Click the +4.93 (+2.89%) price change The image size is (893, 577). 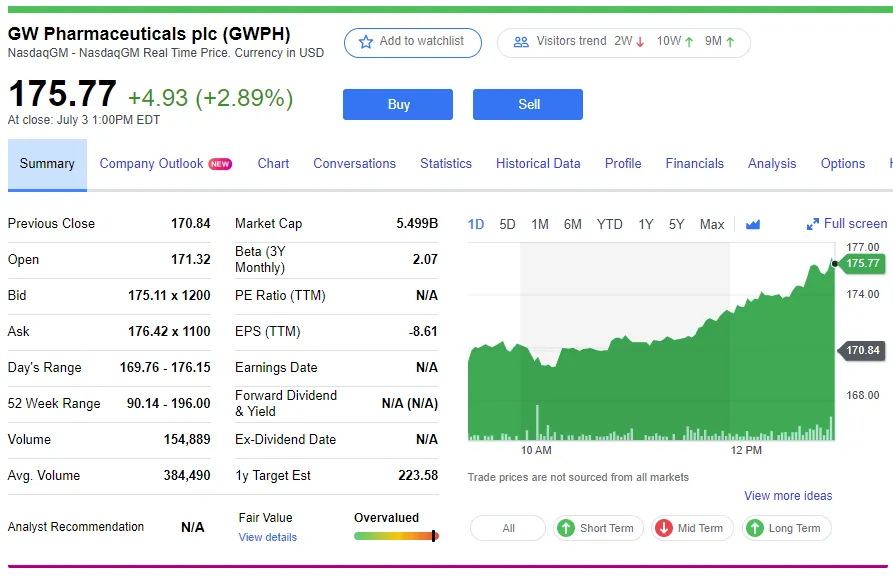(x=211, y=97)
